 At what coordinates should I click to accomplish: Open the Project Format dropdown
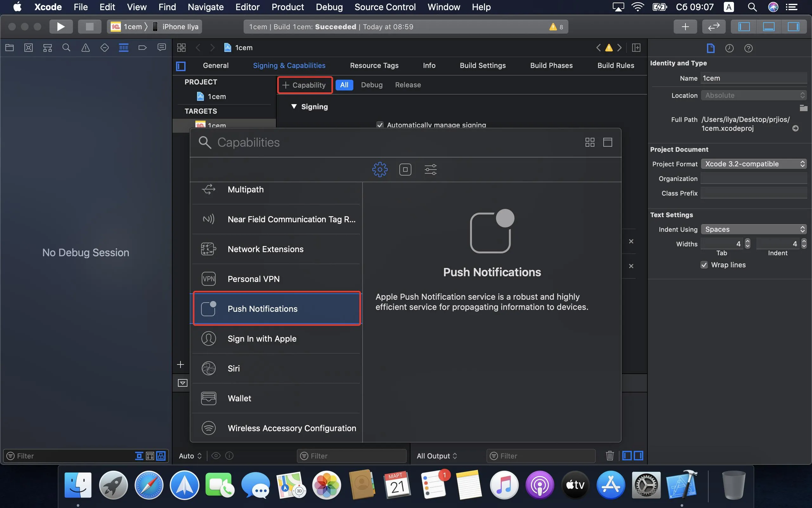(x=754, y=164)
